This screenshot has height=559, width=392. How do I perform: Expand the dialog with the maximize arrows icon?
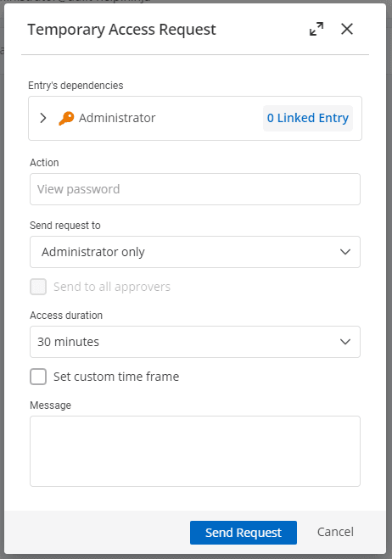point(316,29)
